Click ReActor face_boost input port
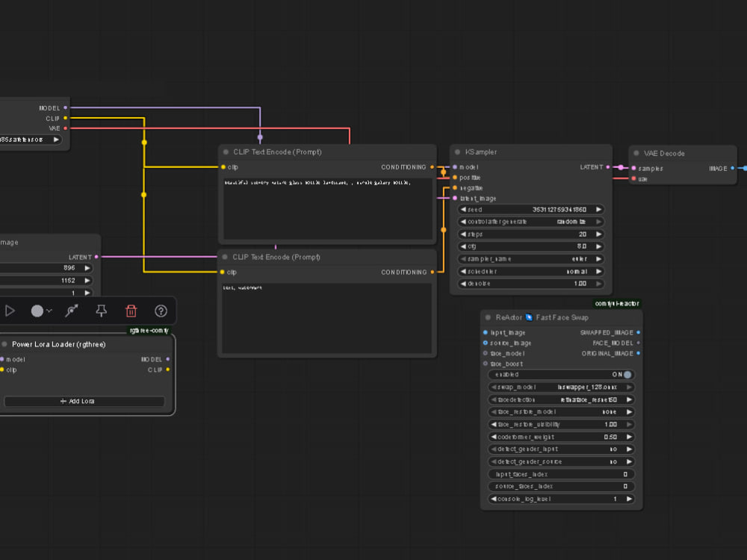747x560 pixels. pyautogui.click(x=486, y=364)
